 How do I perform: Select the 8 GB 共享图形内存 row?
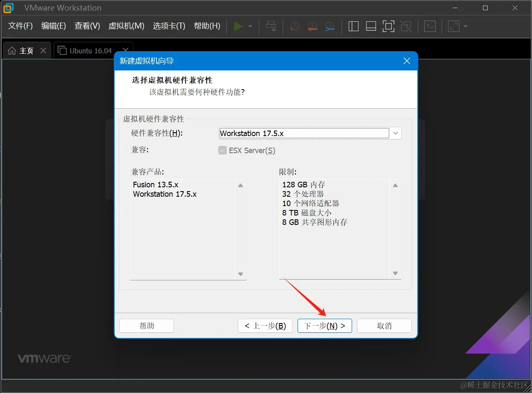click(315, 222)
